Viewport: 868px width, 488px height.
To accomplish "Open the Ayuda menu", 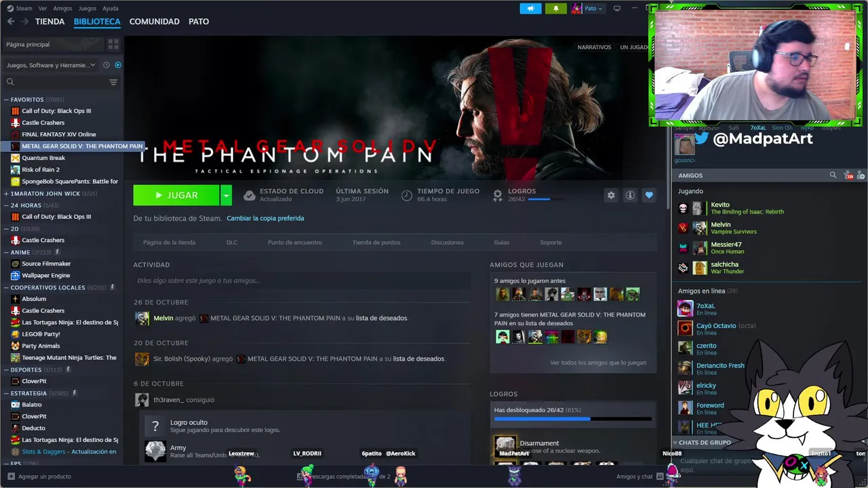I will [110, 8].
